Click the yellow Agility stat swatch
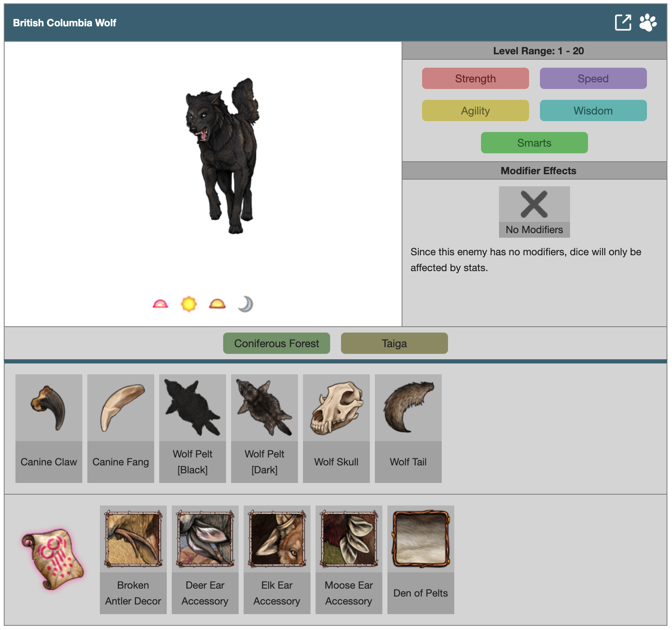The image size is (672, 630). pos(475,111)
